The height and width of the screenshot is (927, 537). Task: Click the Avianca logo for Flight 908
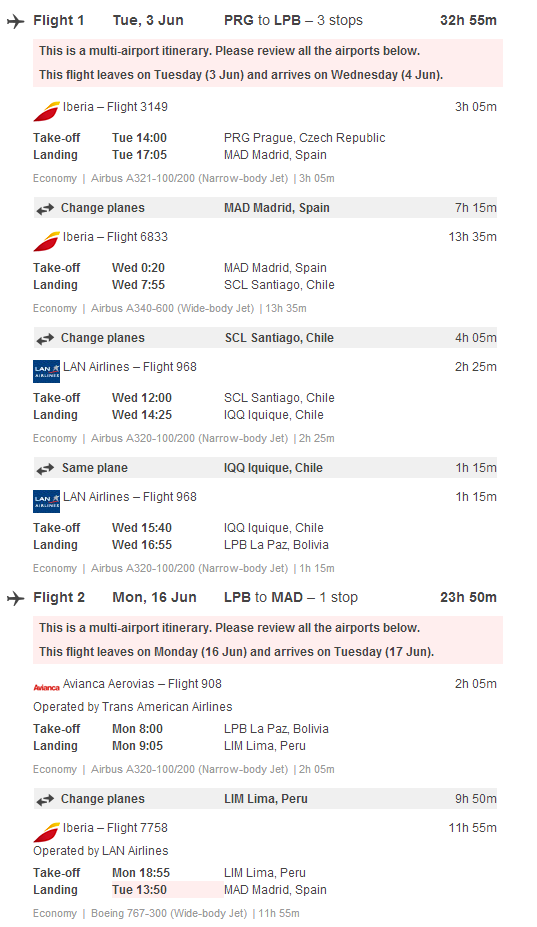pyautogui.click(x=47, y=687)
